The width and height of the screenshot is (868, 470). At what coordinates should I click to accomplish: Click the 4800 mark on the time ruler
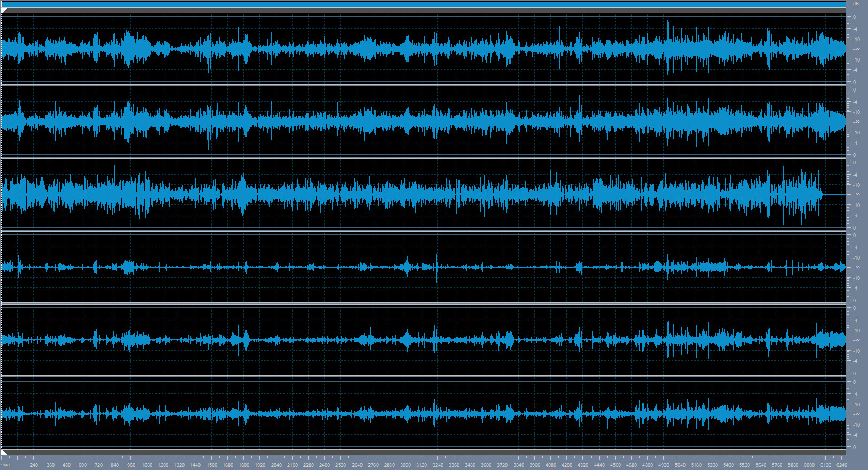[x=648, y=465]
